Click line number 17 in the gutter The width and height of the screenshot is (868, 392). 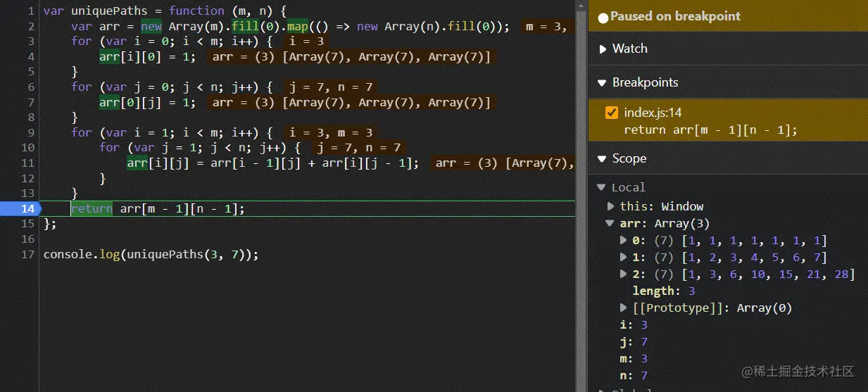27,254
